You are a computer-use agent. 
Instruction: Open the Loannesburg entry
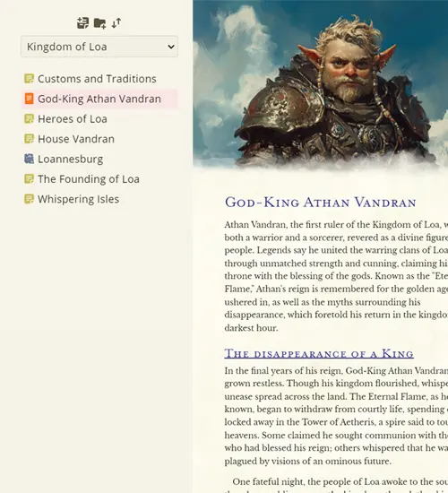71,159
